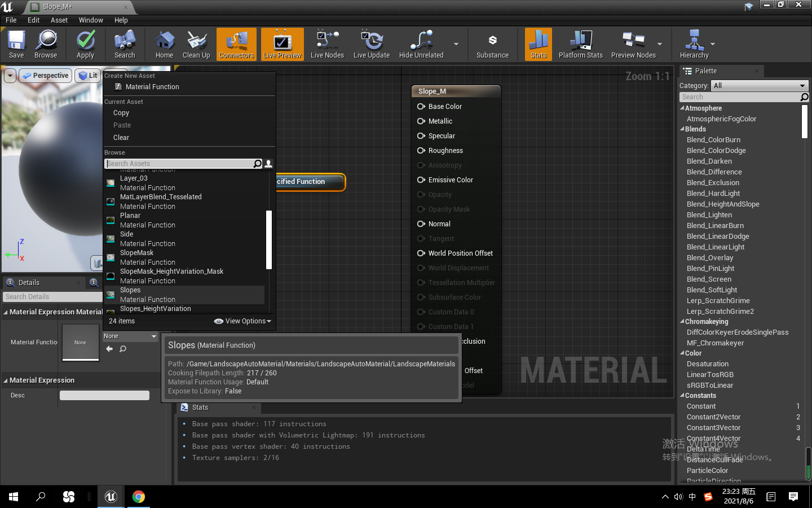Click Copy in the context menu
This screenshot has width=812, height=508.
click(x=121, y=113)
